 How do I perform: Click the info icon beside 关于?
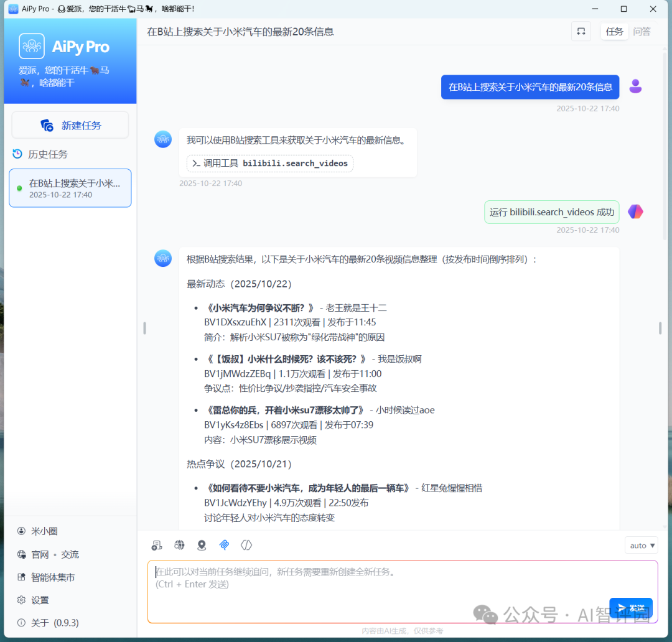[x=21, y=623]
